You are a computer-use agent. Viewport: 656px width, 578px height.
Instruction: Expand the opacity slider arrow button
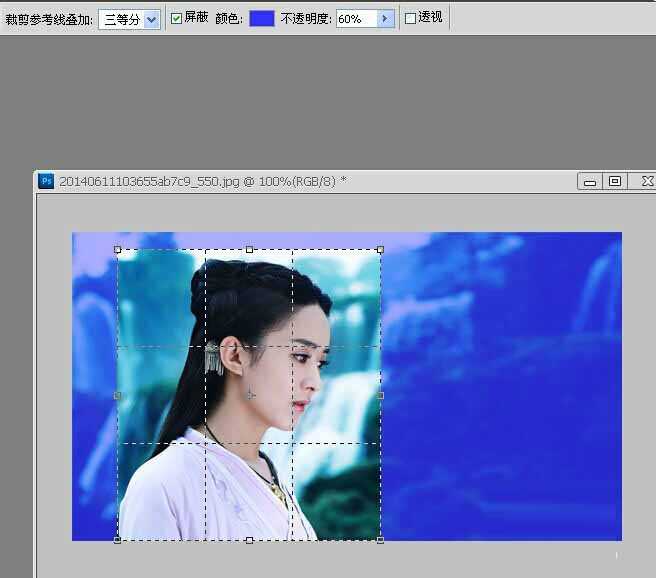pyautogui.click(x=385, y=19)
